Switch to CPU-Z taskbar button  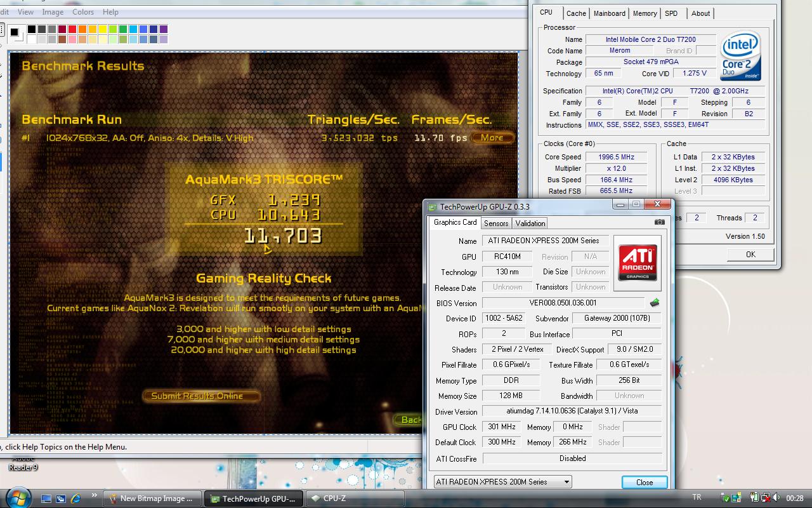coord(354,498)
